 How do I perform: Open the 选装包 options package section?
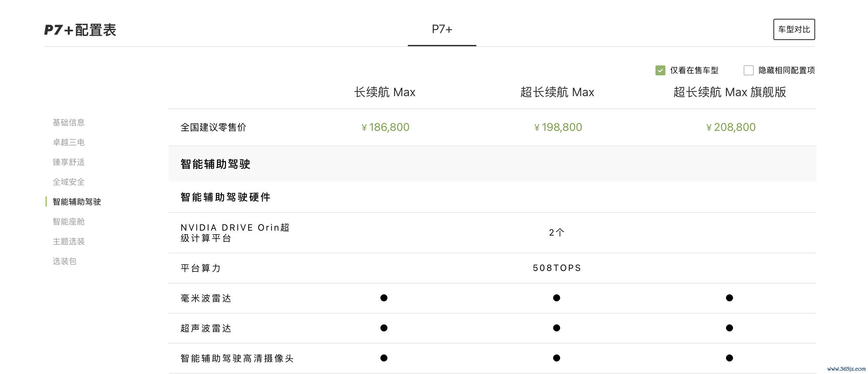pos(64,261)
